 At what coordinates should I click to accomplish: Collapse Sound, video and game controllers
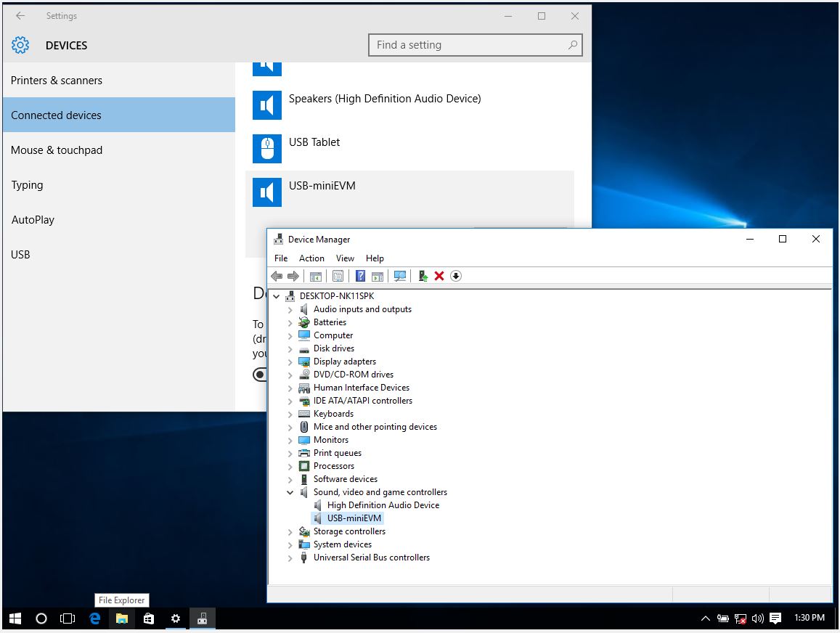coord(290,492)
